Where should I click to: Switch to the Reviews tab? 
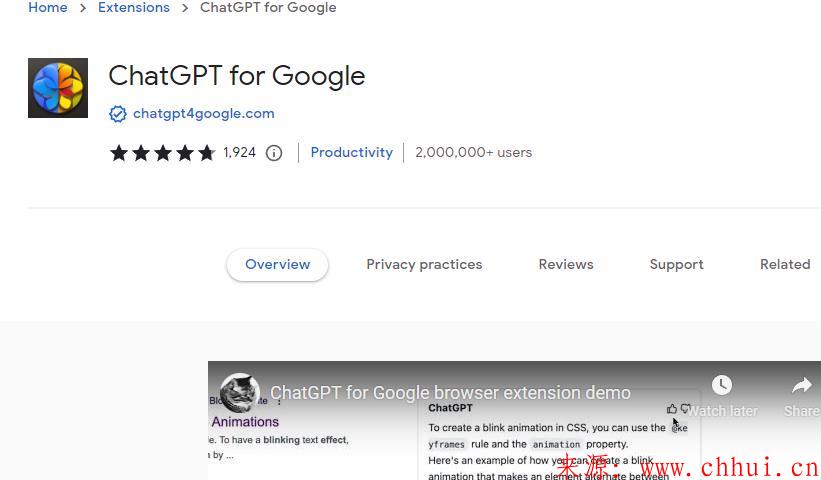tap(566, 264)
